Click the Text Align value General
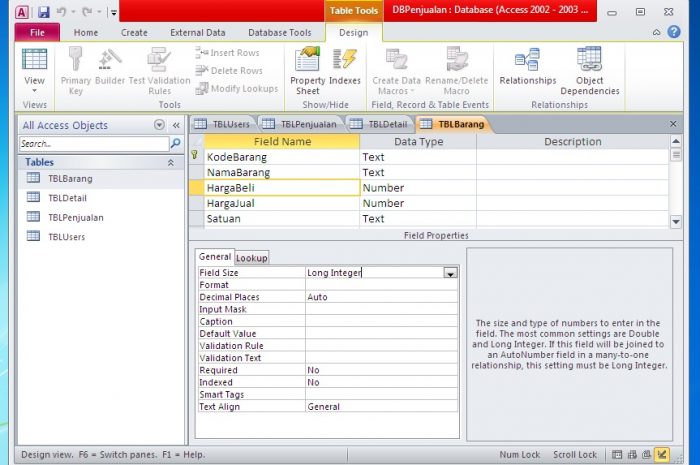The height and width of the screenshot is (465, 700). 381,407
